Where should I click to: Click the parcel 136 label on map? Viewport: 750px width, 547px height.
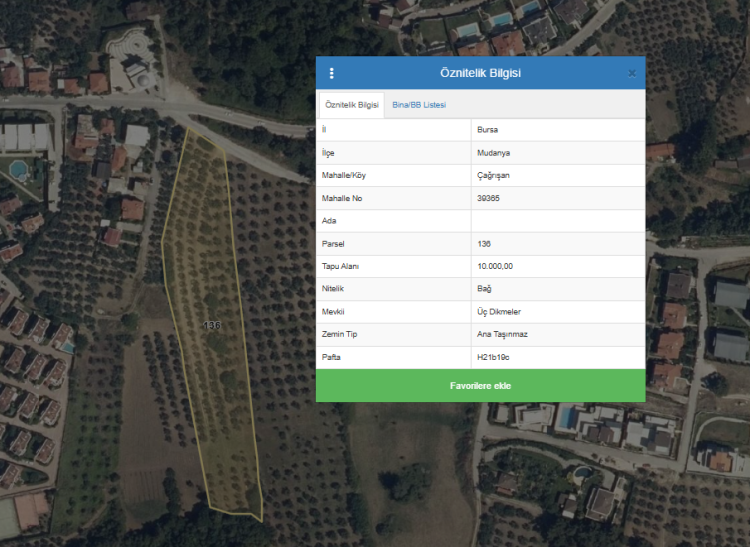click(x=212, y=326)
